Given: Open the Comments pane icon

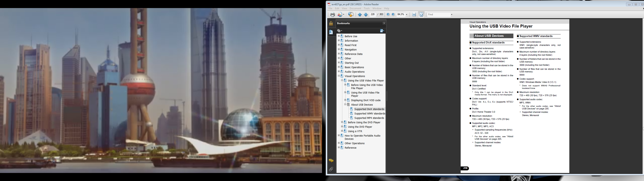Looking at the screenshot, I should 331,160.
